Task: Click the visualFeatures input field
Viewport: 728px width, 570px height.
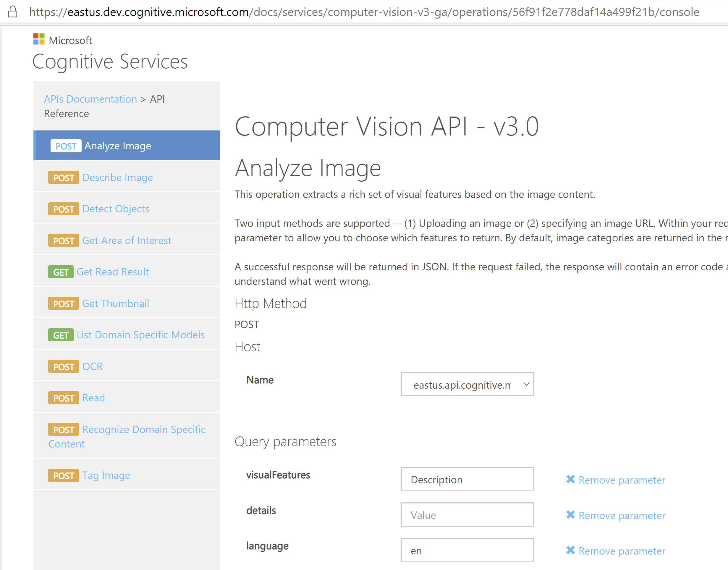Action: [x=467, y=479]
